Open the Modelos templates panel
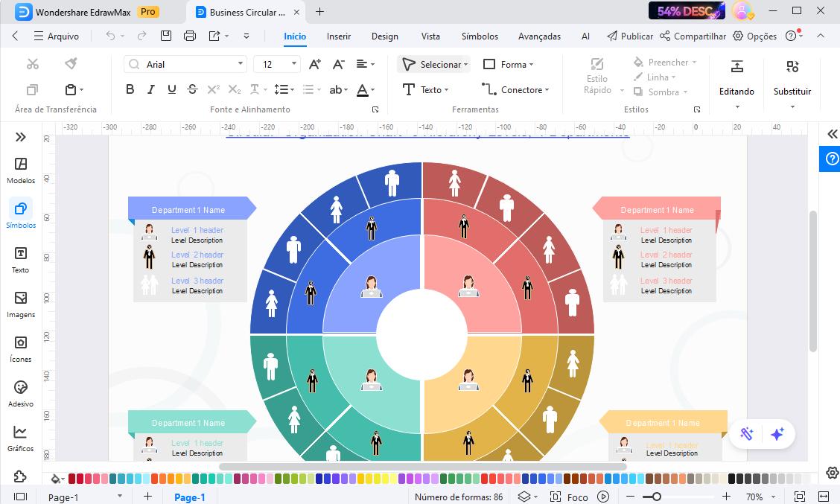Image resolution: width=840 pixels, height=504 pixels. click(x=21, y=169)
